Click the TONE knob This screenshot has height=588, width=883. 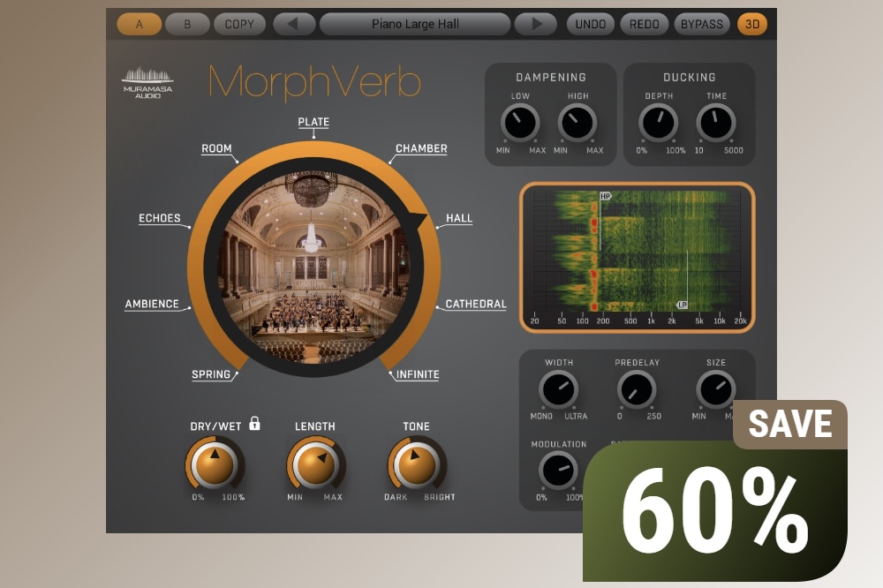coord(417,464)
